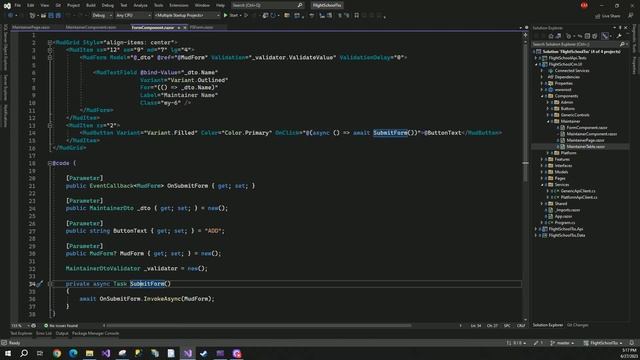Open the Extensions menu
640x360 pixels.
pyautogui.click(x=179, y=5)
